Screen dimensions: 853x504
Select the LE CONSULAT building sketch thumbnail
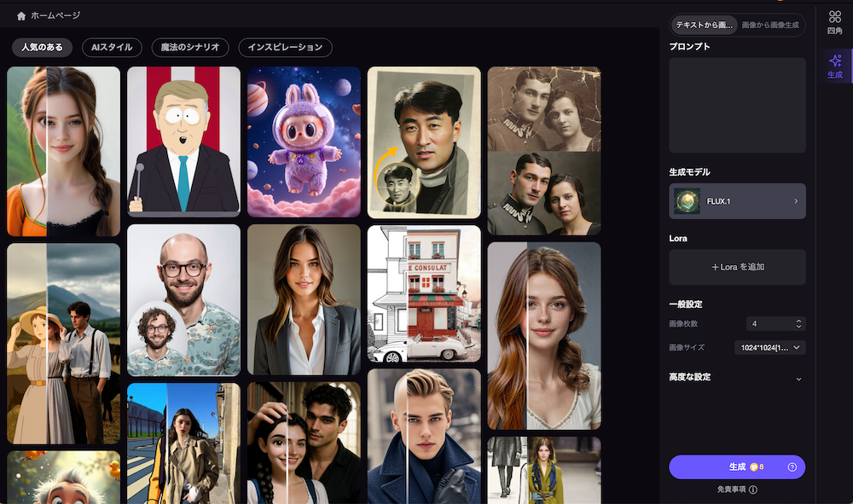(424, 293)
